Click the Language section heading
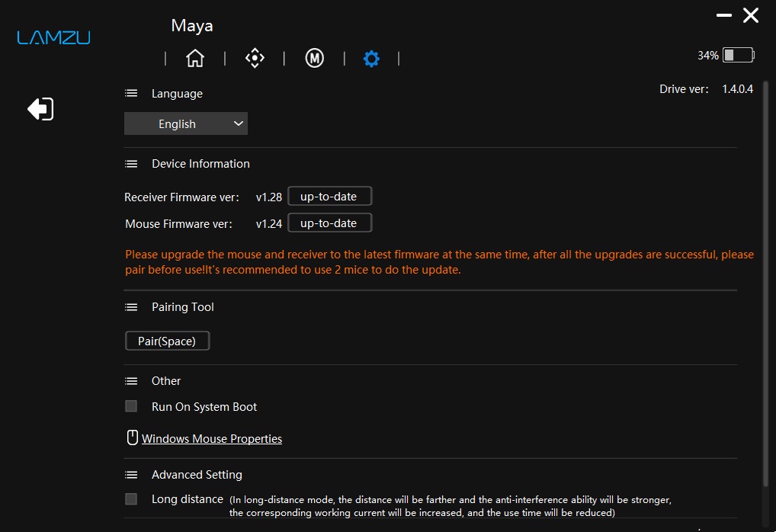The image size is (776, 532). coord(177,94)
